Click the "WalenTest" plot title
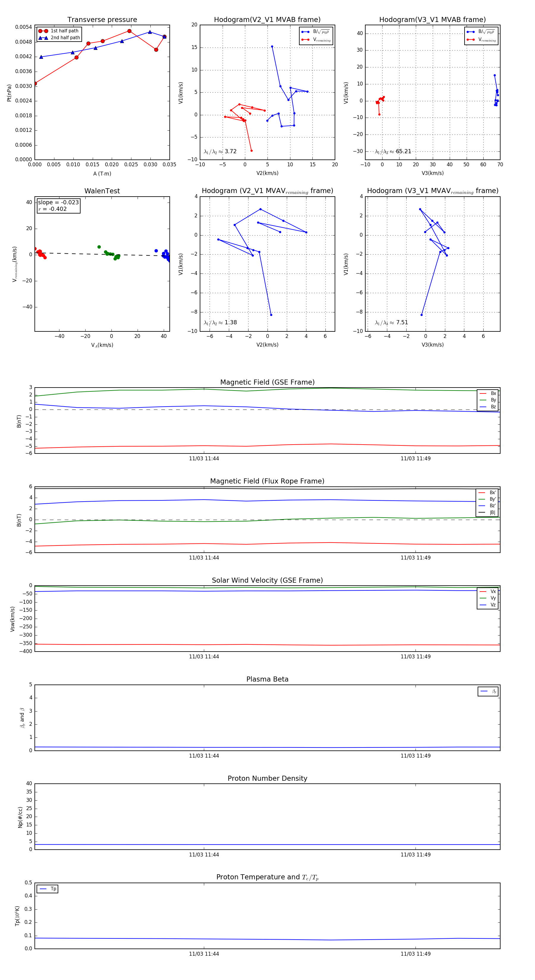This screenshot has width=535, height=980. 102,191
